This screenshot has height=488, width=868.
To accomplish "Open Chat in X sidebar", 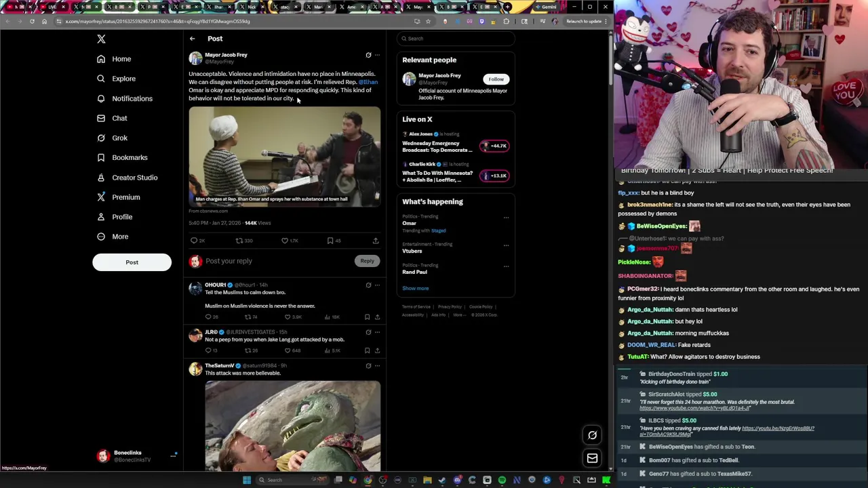I will coord(112,118).
